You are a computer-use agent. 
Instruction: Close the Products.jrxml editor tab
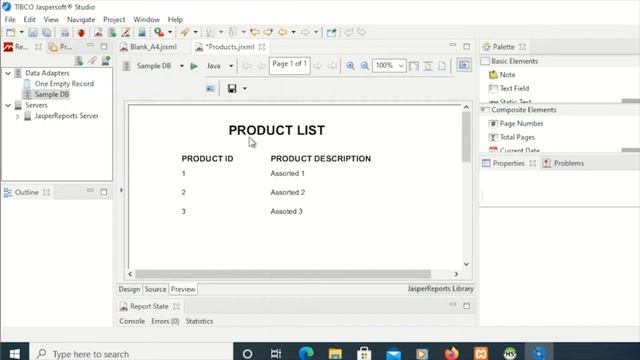[x=262, y=47]
